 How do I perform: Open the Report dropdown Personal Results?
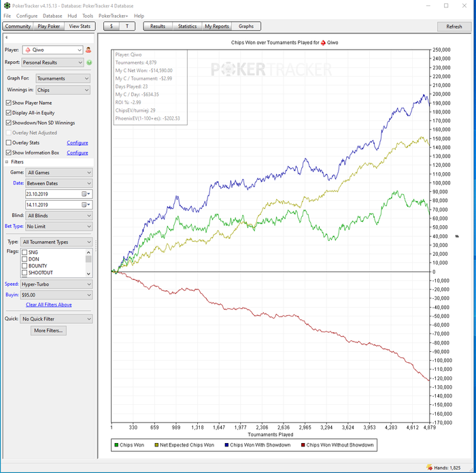point(52,63)
